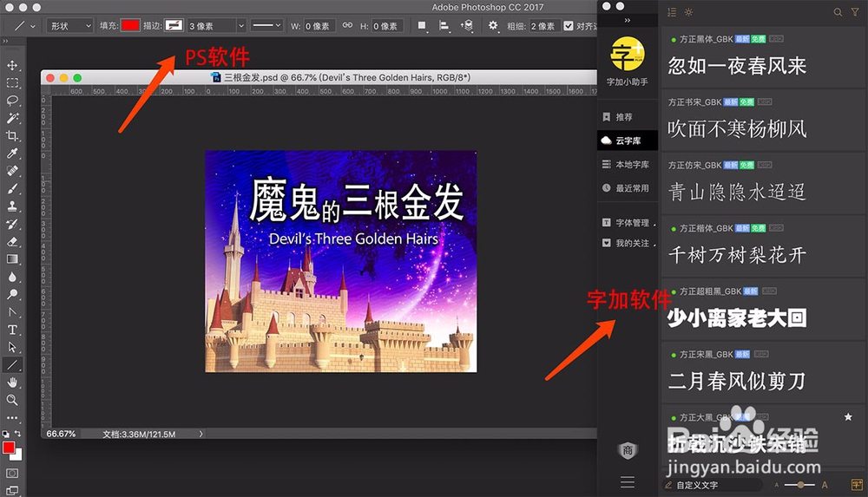Select the Crop tool
Screen dimensions: 868x497
[12, 136]
